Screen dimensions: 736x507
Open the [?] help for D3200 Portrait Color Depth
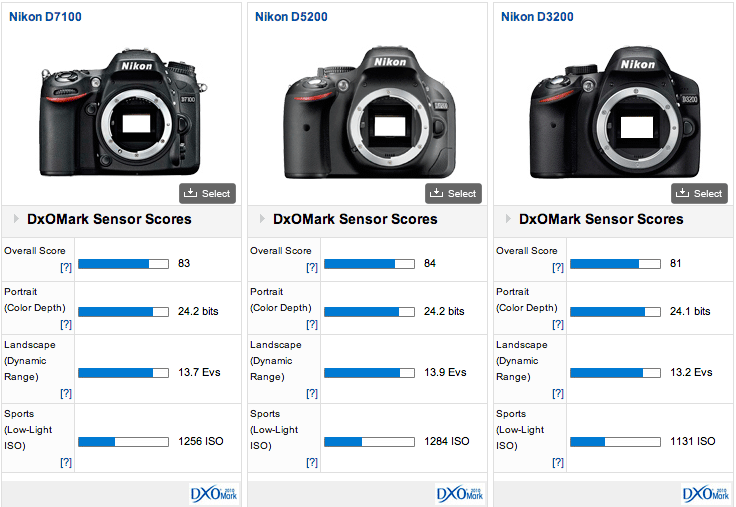[x=558, y=324]
